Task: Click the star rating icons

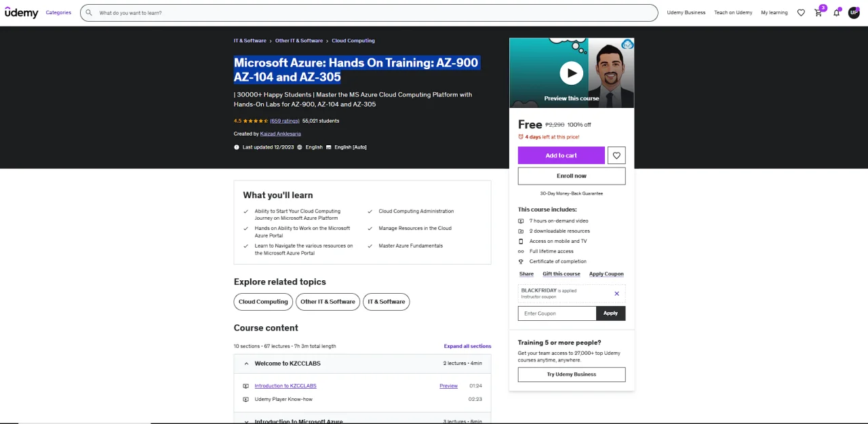Action: click(256, 121)
